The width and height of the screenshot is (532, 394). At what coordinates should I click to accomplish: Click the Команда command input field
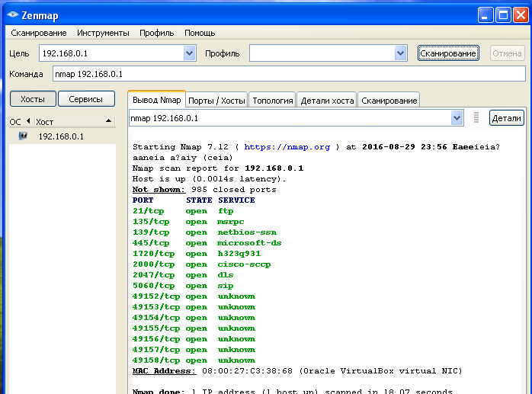point(289,74)
